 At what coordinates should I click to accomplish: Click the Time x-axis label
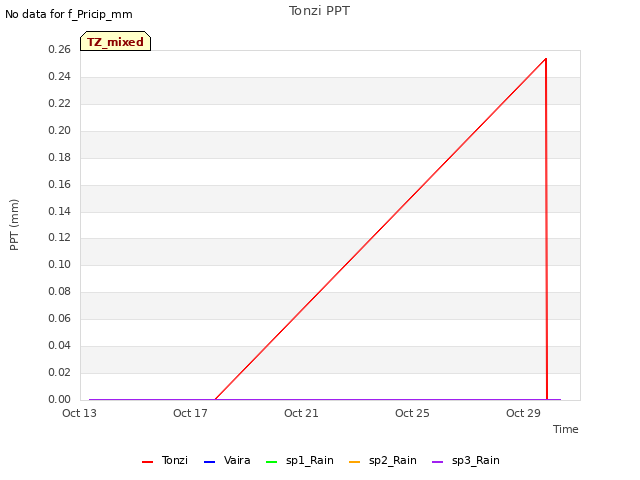(566, 429)
